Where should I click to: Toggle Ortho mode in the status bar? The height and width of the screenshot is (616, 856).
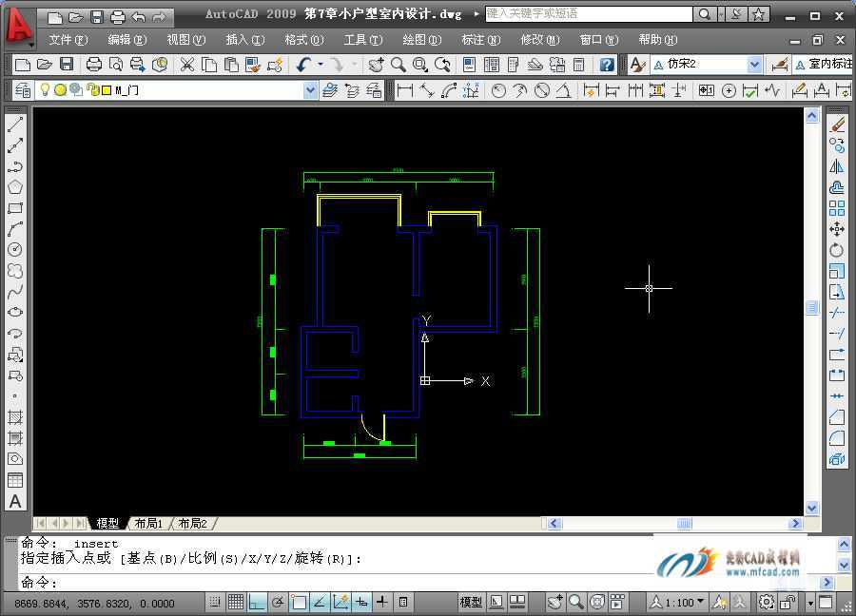257,603
